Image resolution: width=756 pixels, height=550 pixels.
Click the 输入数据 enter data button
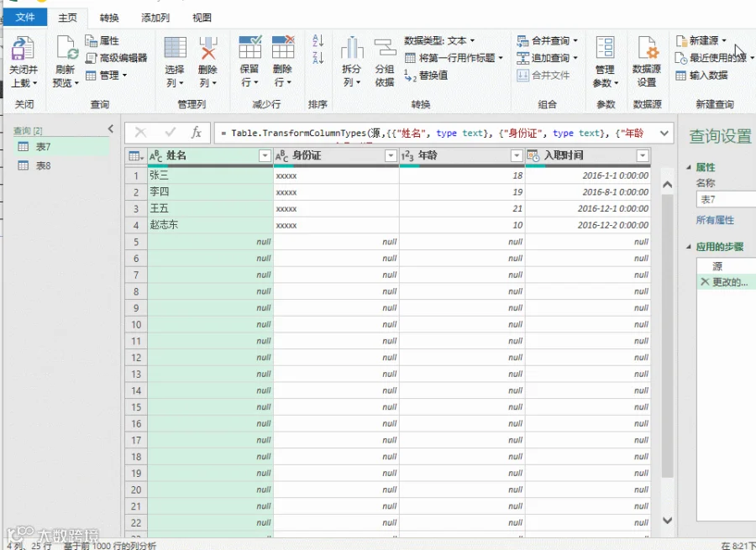(x=701, y=76)
